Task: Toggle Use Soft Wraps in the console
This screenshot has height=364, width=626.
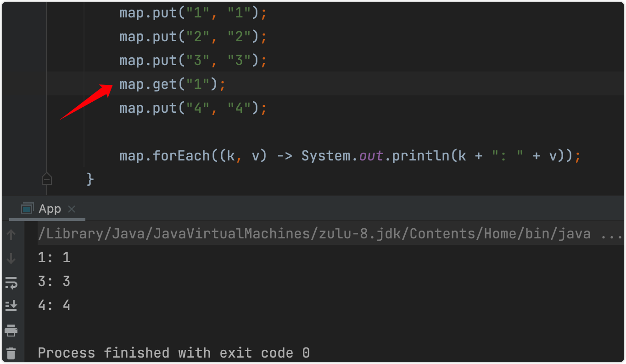Action: click(x=11, y=282)
